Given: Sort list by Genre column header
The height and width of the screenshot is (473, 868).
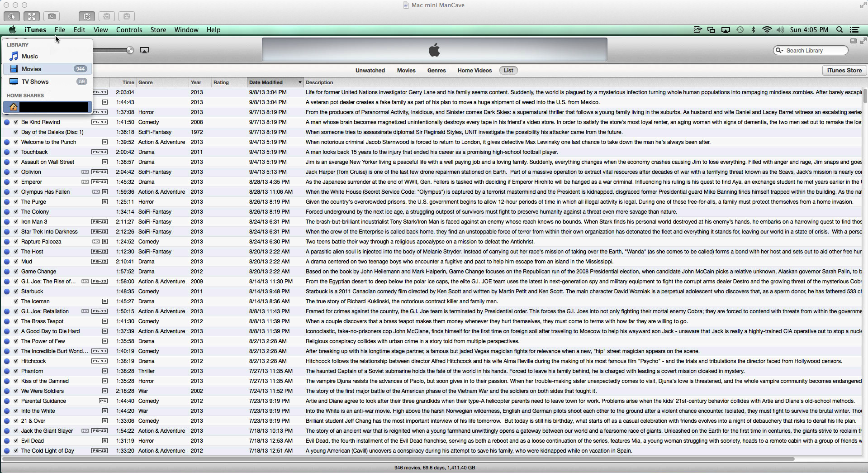Looking at the screenshot, I should click(x=163, y=82).
